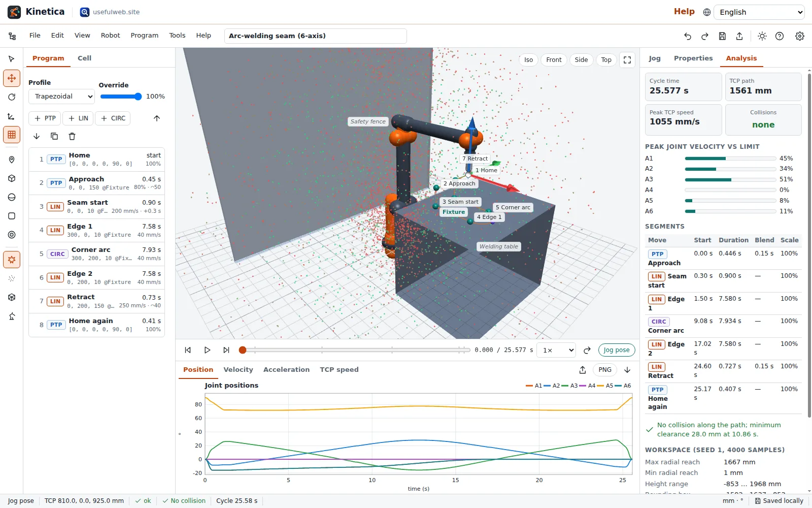Click the Override speed slider
This screenshot has height=508, width=812.
[x=121, y=97]
